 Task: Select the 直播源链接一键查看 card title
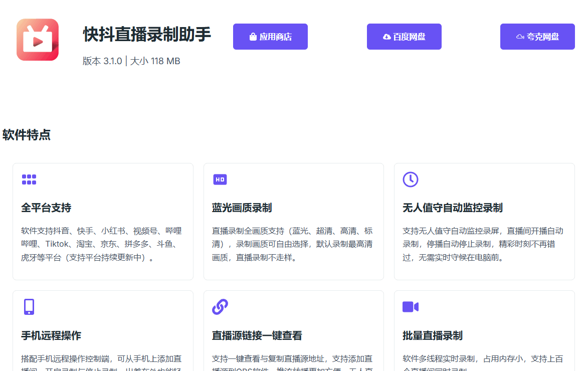click(257, 335)
